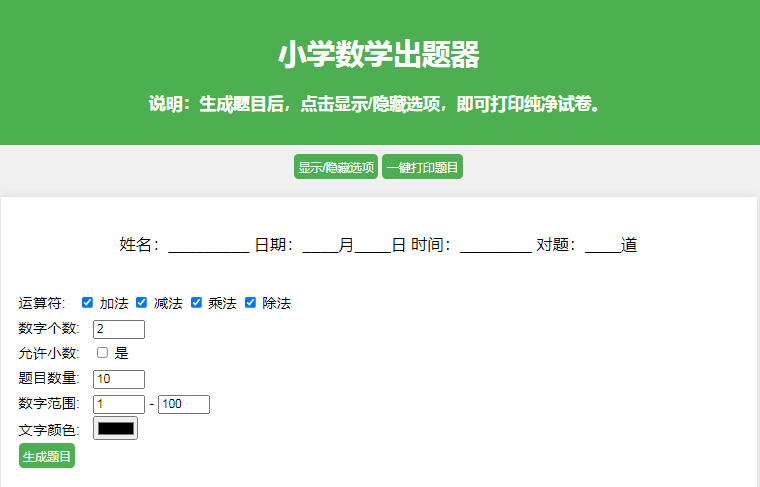The height and width of the screenshot is (487, 760).
Task: Click the 数字范围 label
Action: click(48, 404)
